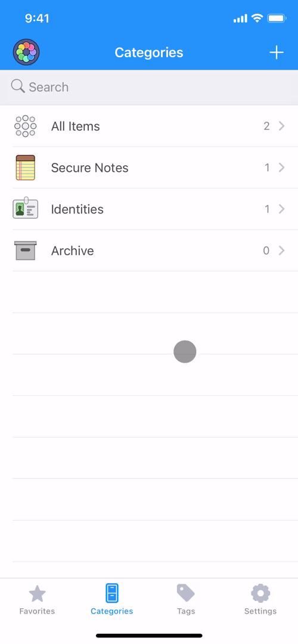This screenshot has height=644, width=298.
Task: Tap the Settings gear icon
Action: click(x=260, y=593)
